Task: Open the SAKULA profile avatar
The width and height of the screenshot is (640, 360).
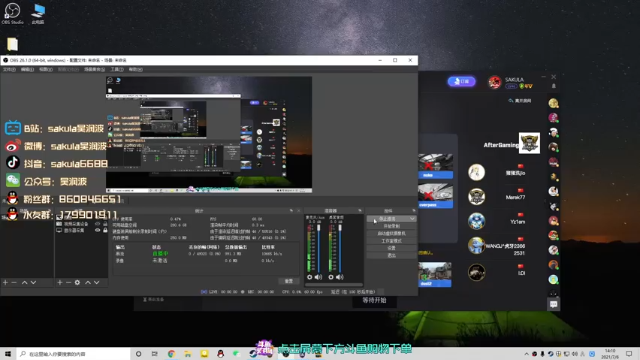Action: pyautogui.click(x=495, y=82)
